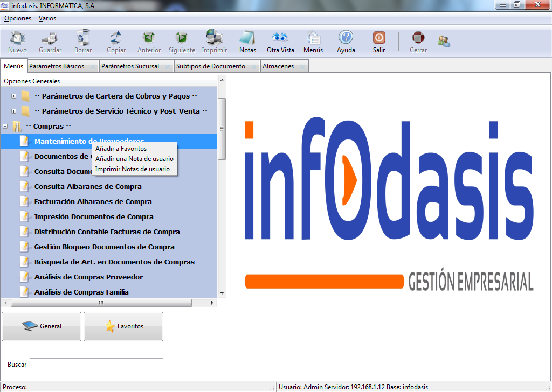Expand Parámetros de Cartera de Cobros y Pagos
552x392 pixels.
[13, 96]
